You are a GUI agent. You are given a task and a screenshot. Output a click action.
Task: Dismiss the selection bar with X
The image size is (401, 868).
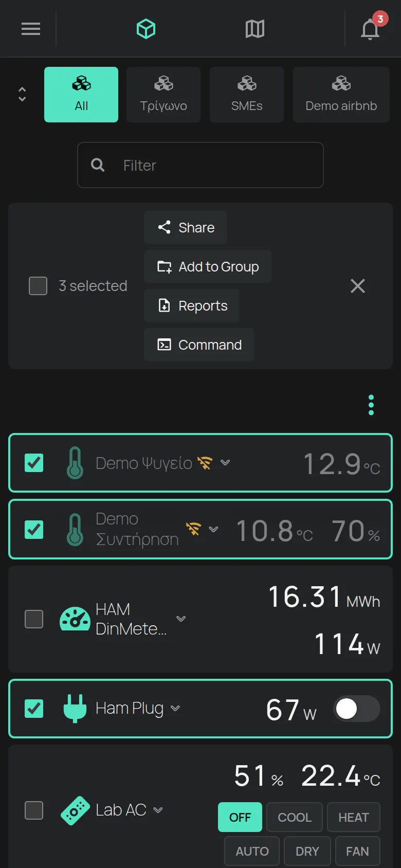(x=358, y=286)
